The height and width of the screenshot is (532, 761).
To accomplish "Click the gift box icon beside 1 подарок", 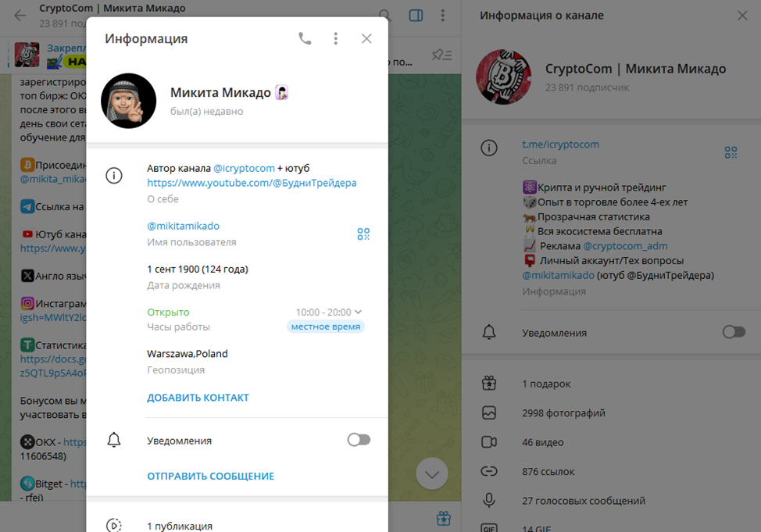I will [489, 384].
